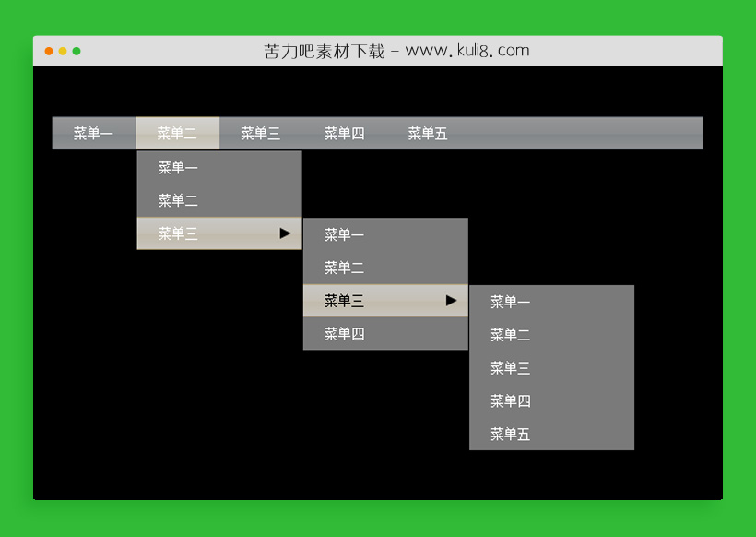
Task: Open the 菜单二 top menu
Action: (x=177, y=133)
